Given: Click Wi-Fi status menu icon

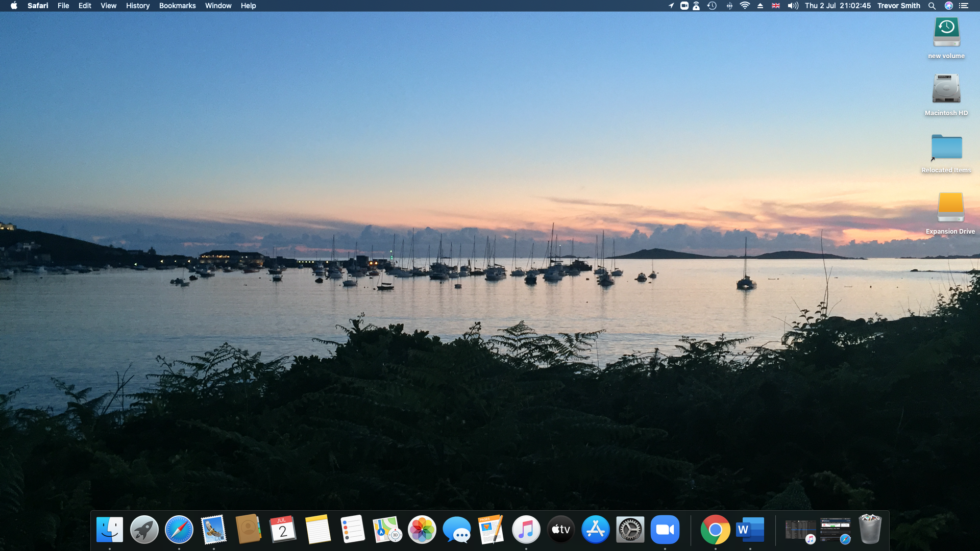Looking at the screenshot, I should [x=745, y=6].
